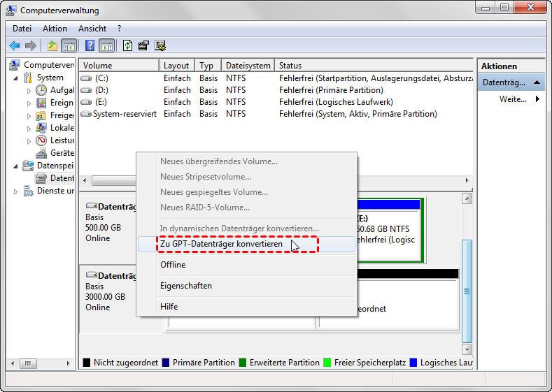Sort by the Volume column header
Screen dimensions: 552x392
119,66
